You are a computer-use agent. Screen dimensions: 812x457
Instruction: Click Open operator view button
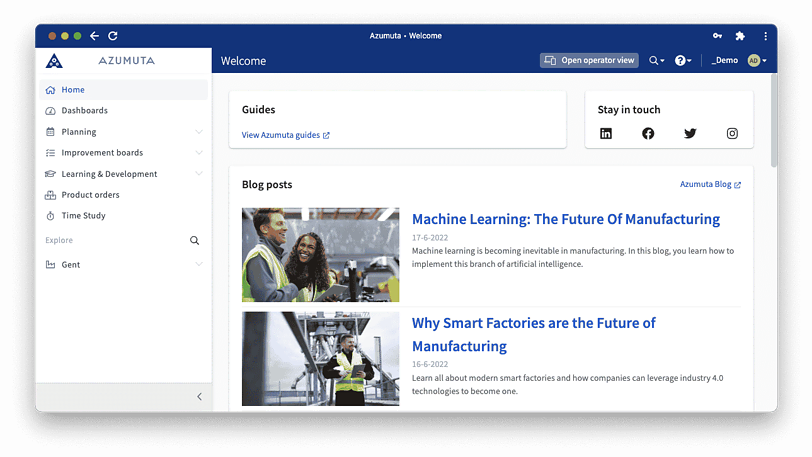[x=589, y=61]
